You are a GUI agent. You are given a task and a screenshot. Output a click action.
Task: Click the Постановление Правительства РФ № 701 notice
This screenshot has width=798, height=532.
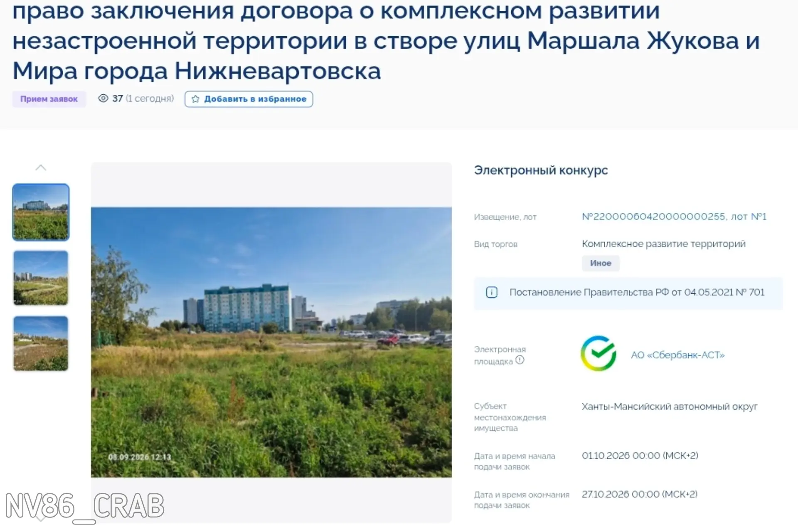628,293
